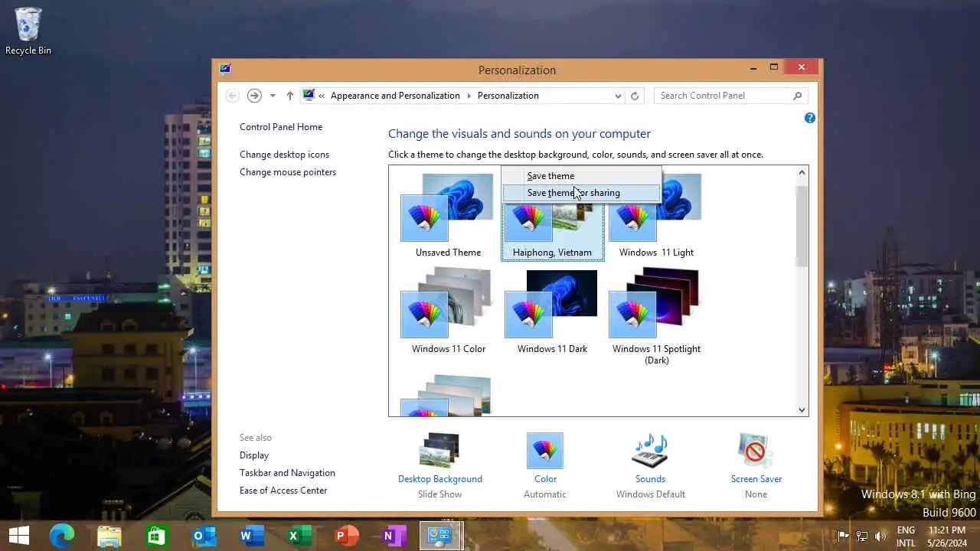Switch input language ENG INTL
This screenshot has height=551, width=980.
[x=906, y=536]
